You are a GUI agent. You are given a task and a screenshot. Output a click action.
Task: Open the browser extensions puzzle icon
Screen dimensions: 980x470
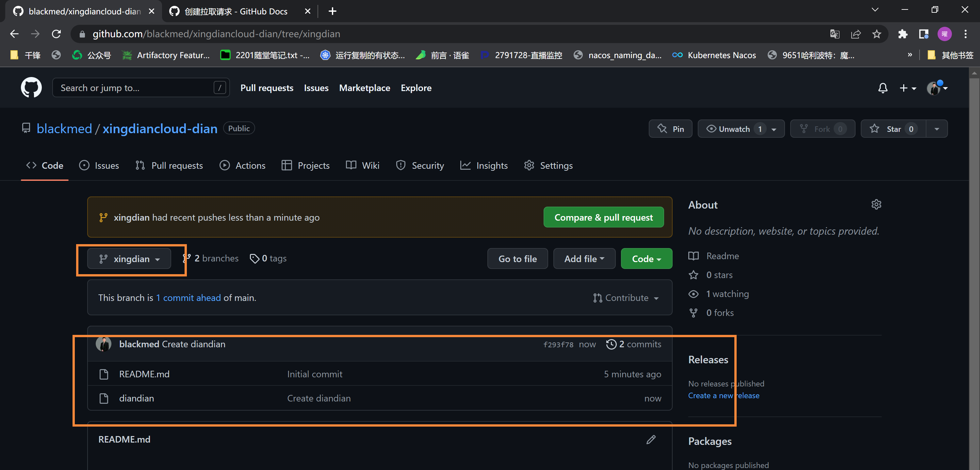tap(903, 34)
